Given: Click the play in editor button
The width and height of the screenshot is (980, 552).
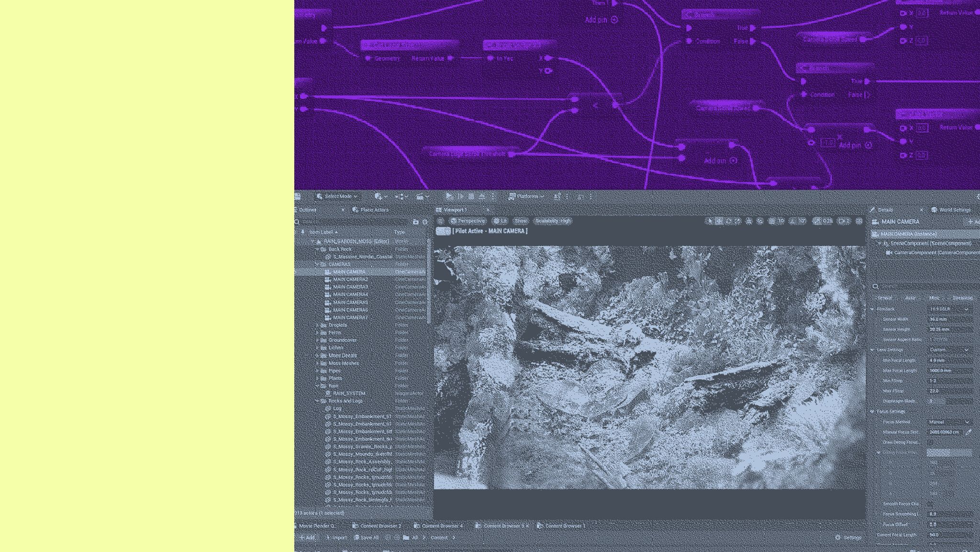Looking at the screenshot, I should [x=449, y=196].
